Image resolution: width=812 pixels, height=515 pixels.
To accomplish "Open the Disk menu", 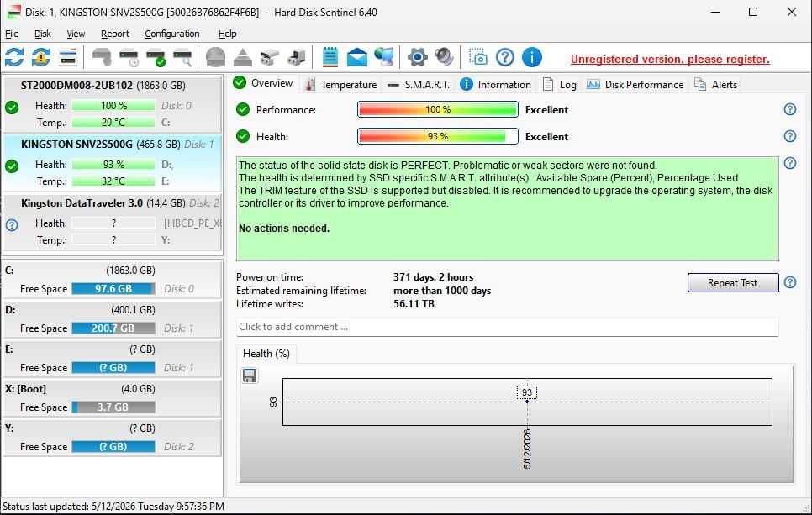I will pos(43,34).
